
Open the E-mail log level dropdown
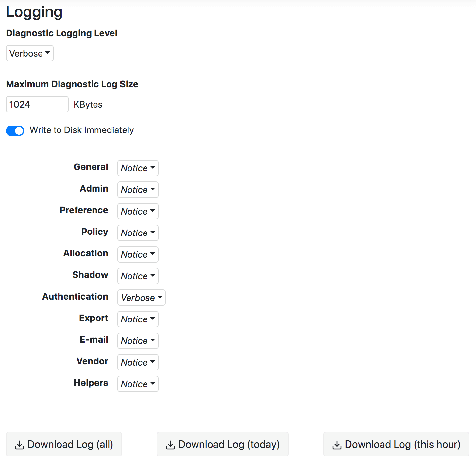pyautogui.click(x=138, y=341)
